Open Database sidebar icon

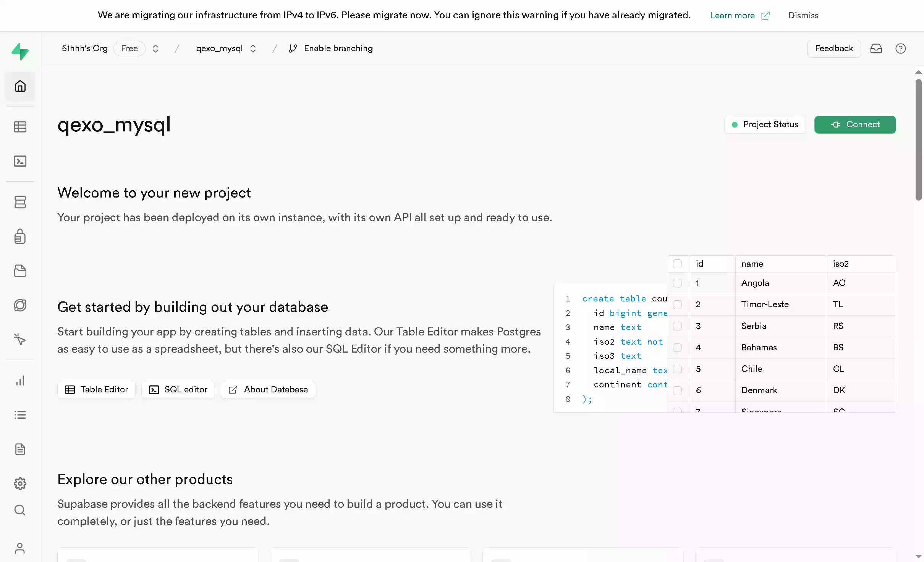pos(20,202)
